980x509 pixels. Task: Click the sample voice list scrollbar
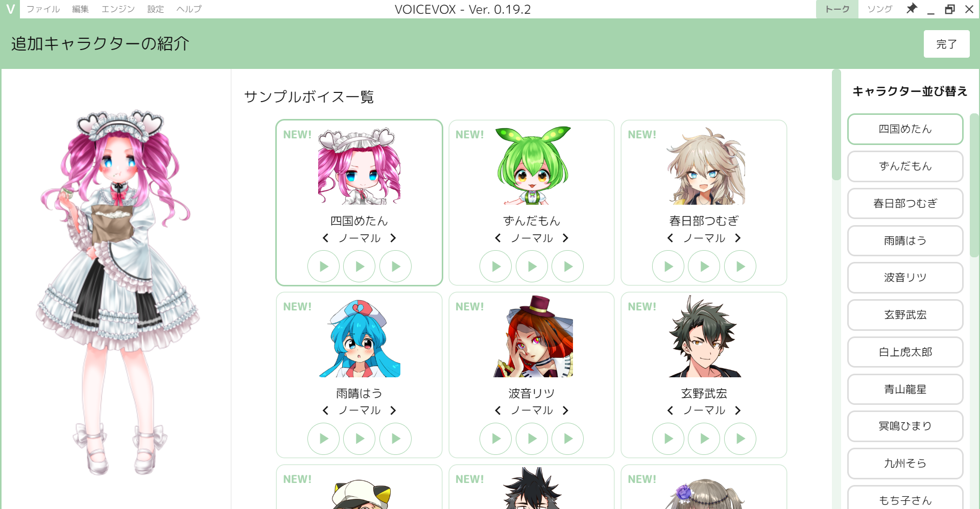836,125
